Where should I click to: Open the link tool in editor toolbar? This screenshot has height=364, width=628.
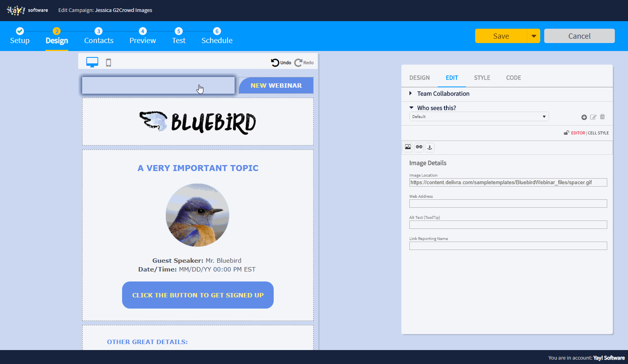coord(419,147)
